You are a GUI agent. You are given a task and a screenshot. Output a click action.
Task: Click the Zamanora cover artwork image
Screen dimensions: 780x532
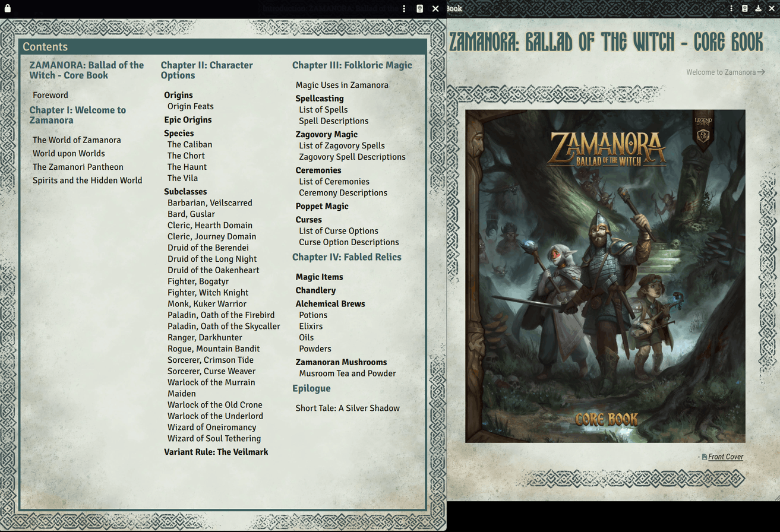coord(605,276)
